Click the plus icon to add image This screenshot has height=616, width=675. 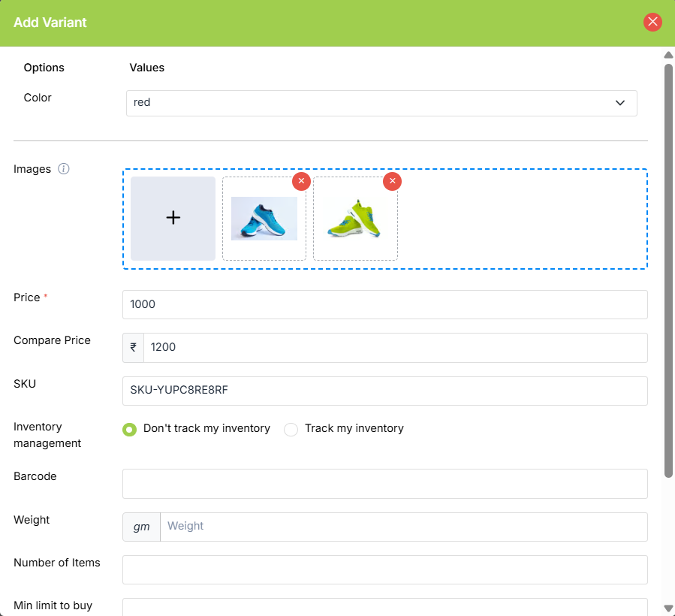pyautogui.click(x=173, y=218)
